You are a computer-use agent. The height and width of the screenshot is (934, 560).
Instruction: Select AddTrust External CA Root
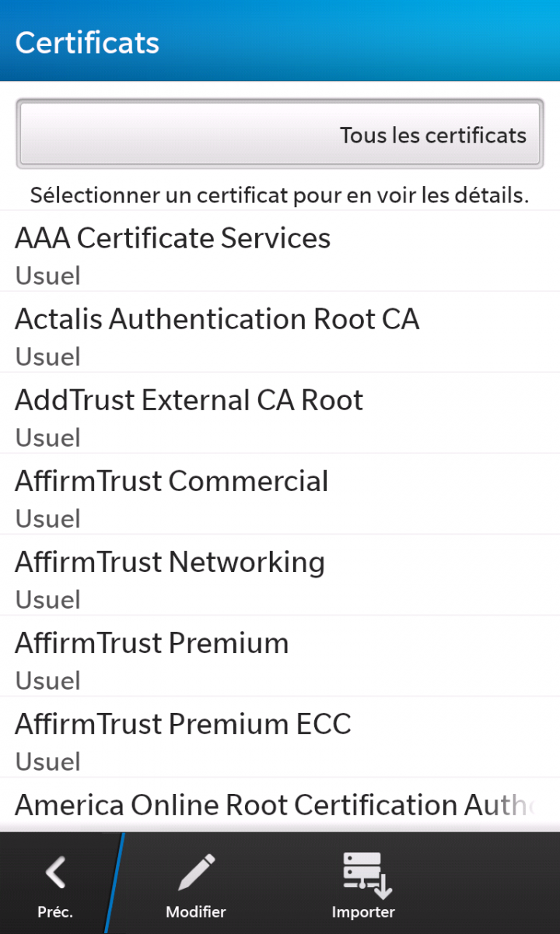click(x=280, y=413)
